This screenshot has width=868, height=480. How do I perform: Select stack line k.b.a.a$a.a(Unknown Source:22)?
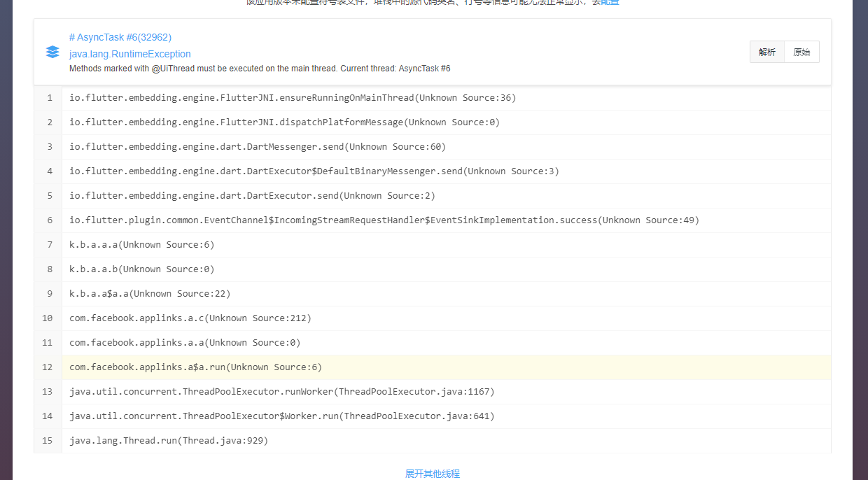pos(447,294)
